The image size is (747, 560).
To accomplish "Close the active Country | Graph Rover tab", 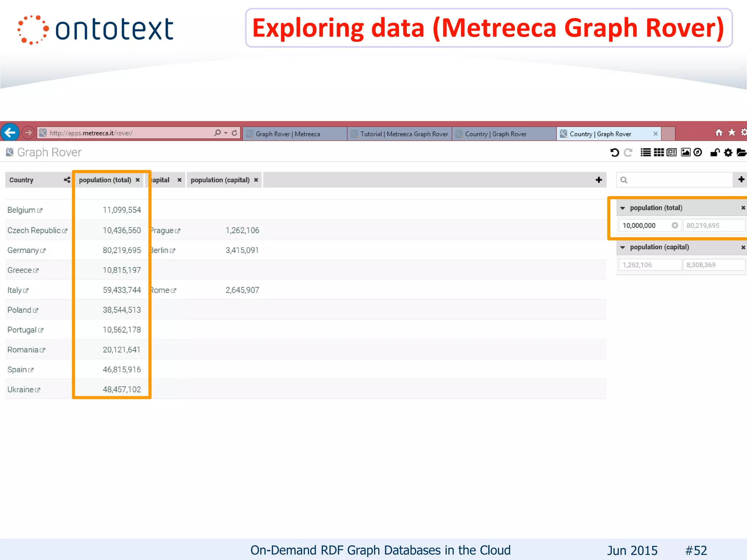I will tap(655, 134).
